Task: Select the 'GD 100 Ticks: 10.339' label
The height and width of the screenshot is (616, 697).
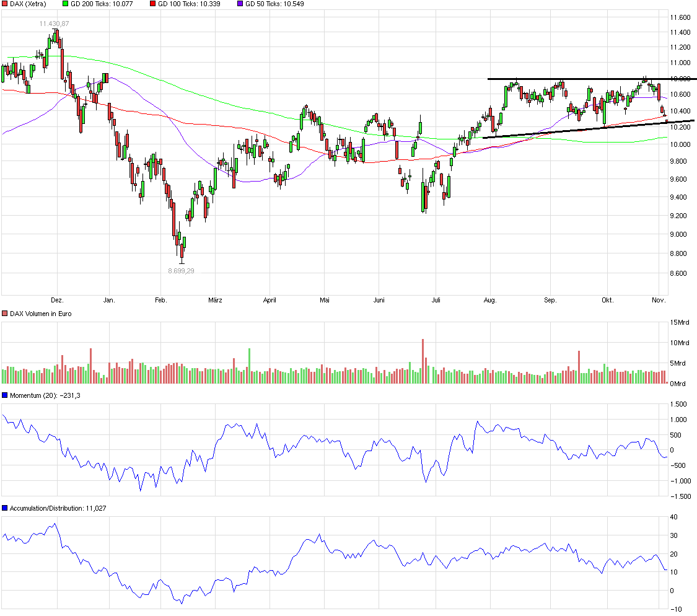Action: (x=190, y=4)
